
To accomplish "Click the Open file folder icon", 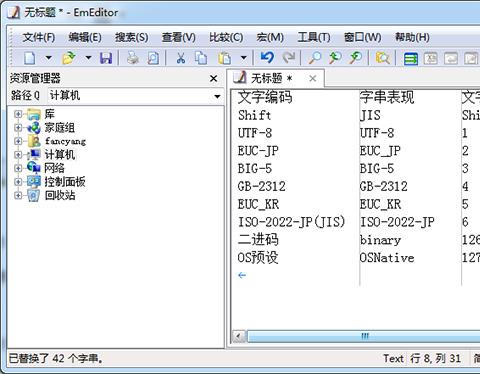I will (69, 58).
